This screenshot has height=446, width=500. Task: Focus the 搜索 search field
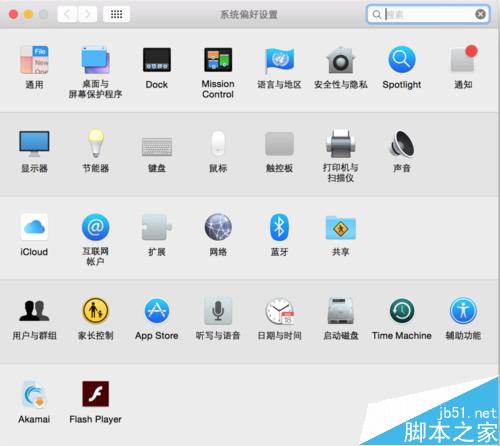click(x=428, y=14)
